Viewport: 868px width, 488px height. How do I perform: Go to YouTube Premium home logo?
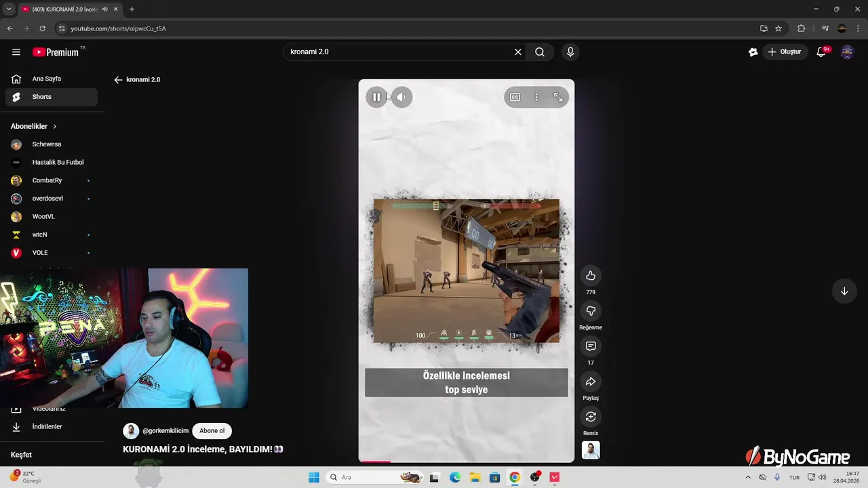coord(56,52)
